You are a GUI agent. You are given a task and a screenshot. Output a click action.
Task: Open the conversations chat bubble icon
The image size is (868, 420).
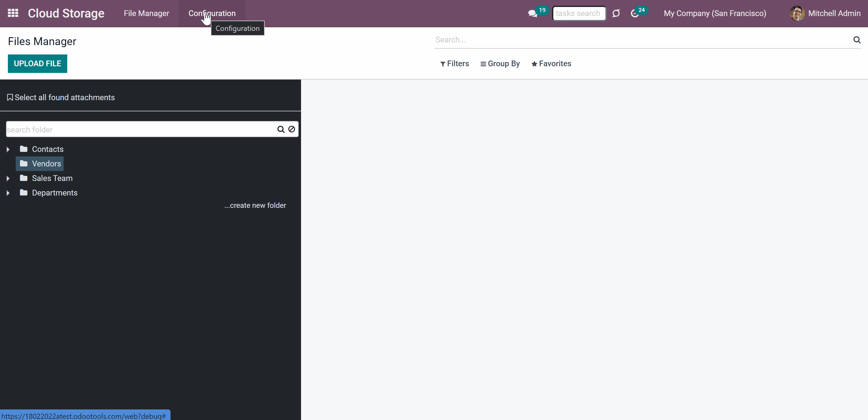pyautogui.click(x=532, y=13)
